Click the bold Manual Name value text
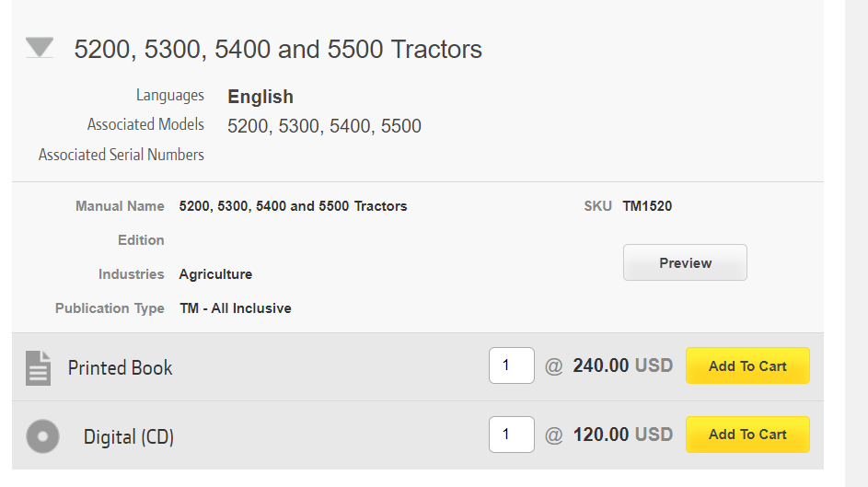Screen dimensions: 868x487 (293, 206)
